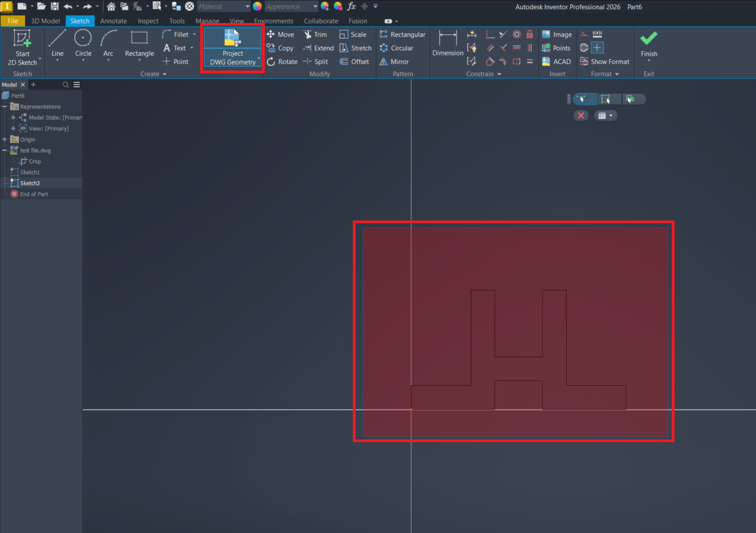The width and height of the screenshot is (756, 533).
Task: Click the Start 2D Sketch icon
Action: 22,39
